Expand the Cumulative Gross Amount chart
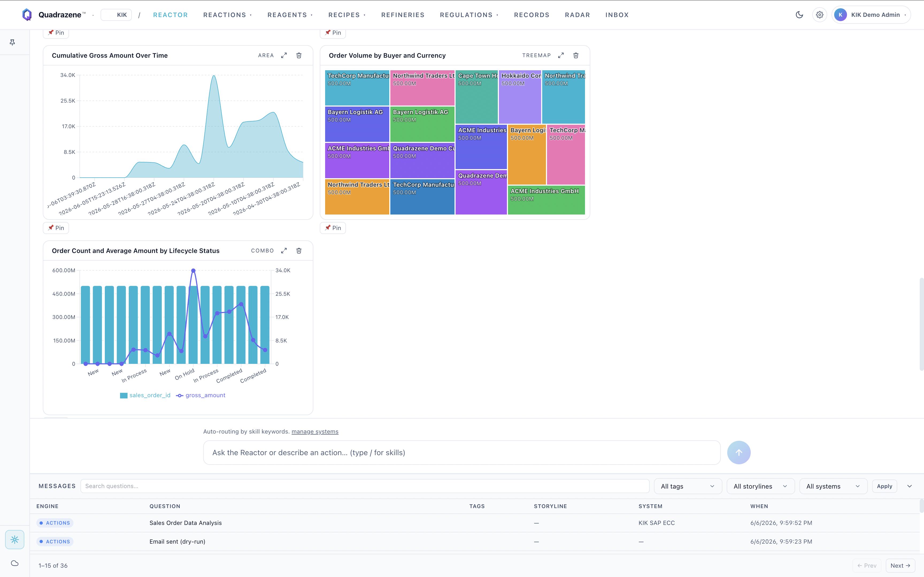The height and width of the screenshot is (577, 924). click(x=284, y=55)
